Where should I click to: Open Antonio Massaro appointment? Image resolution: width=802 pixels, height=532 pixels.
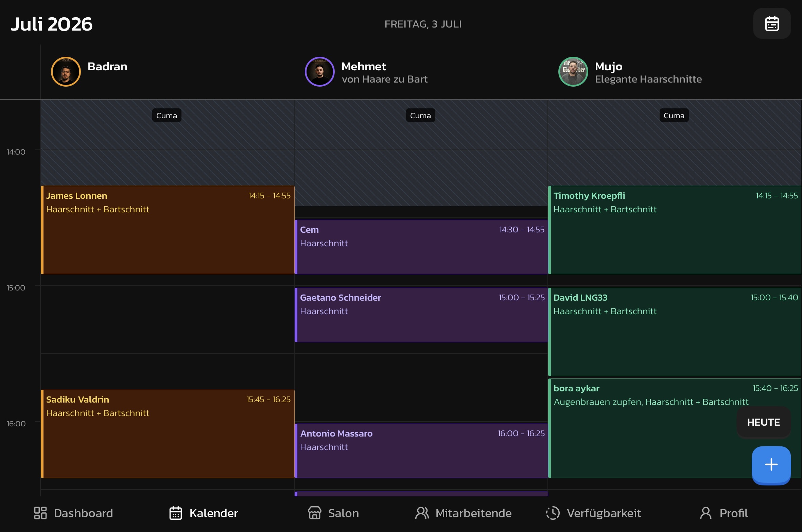point(421,451)
